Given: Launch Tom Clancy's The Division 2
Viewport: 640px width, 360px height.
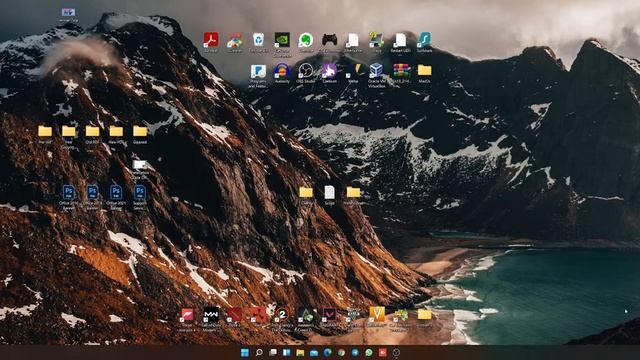Looking at the screenshot, I should [x=282, y=315].
